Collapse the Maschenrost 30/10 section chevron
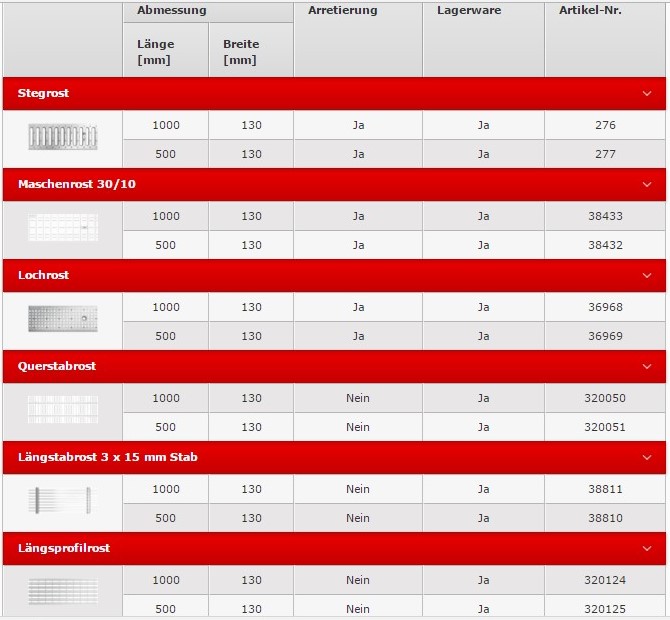Viewport: 670px width, 620px height. coord(647,185)
